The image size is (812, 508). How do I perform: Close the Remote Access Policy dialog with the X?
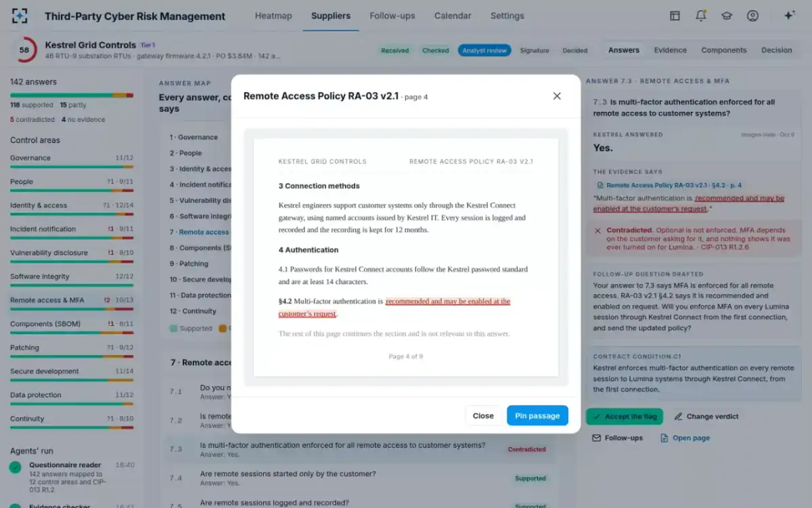[x=557, y=96]
